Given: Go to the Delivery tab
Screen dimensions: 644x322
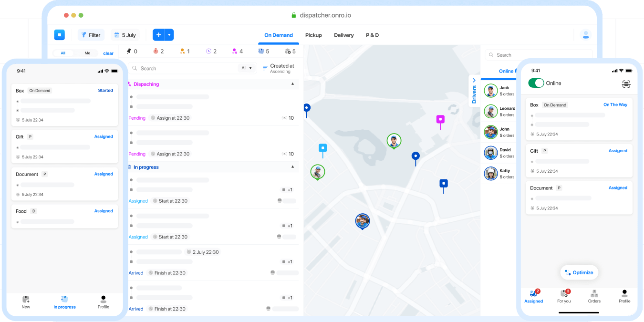Looking at the screenshot, I should (344, 35).
